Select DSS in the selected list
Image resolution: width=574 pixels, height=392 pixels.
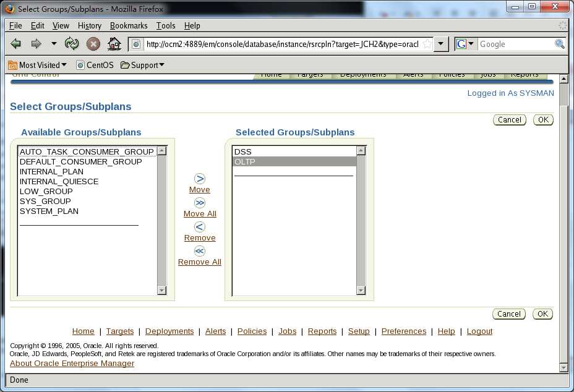pos(294,151)
